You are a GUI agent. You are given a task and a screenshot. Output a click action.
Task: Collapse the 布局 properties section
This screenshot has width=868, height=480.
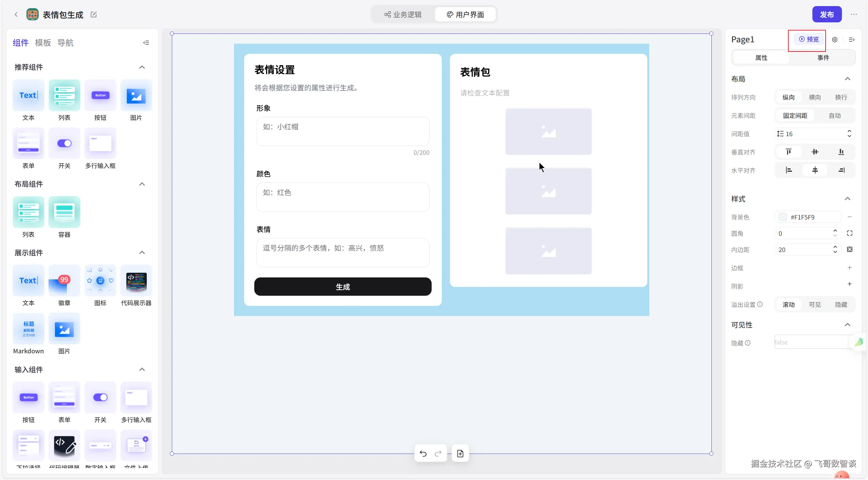[847, 79]
